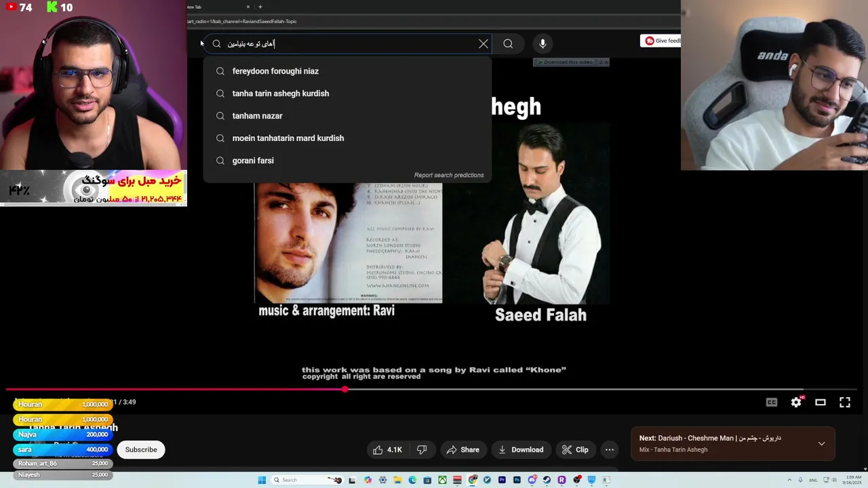Pick 'moein tanhatarin mard kurdish' suggestion
The width and height of the screenshot is (868, 488).
point(347,138)
